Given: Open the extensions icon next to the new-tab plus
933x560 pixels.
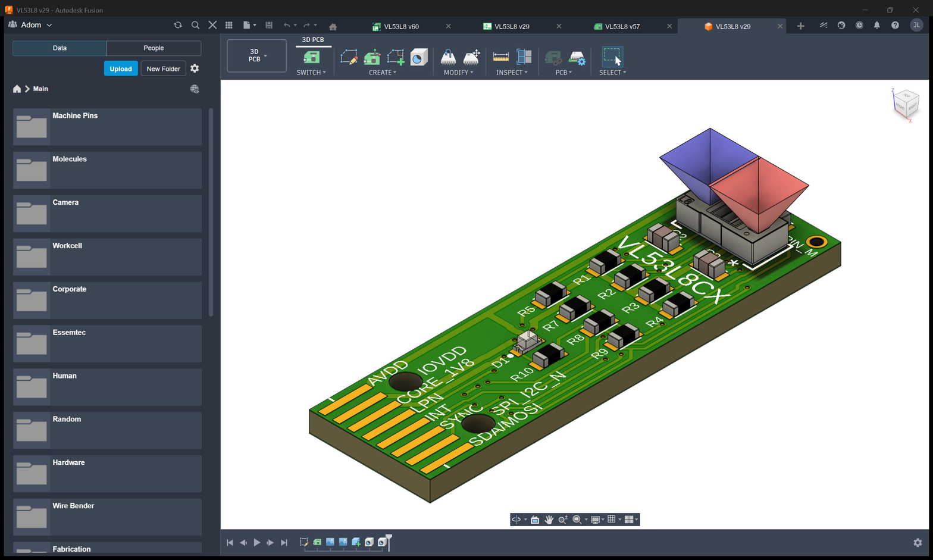Looking at the screenshot, I should 824,25.
